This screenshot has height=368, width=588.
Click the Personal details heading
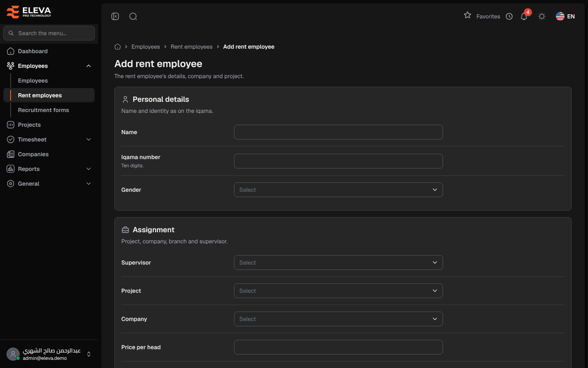point(161,99)
